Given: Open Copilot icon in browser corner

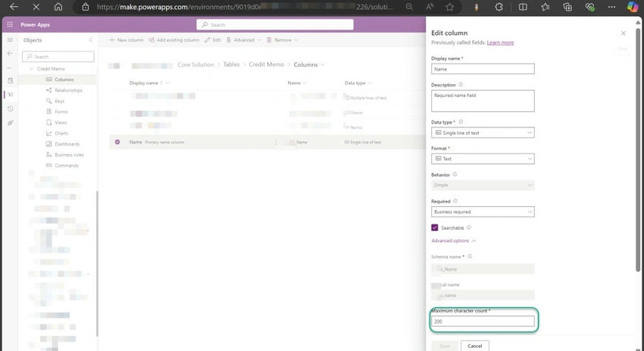Looking at the screenshot, I should coord(633,7).
